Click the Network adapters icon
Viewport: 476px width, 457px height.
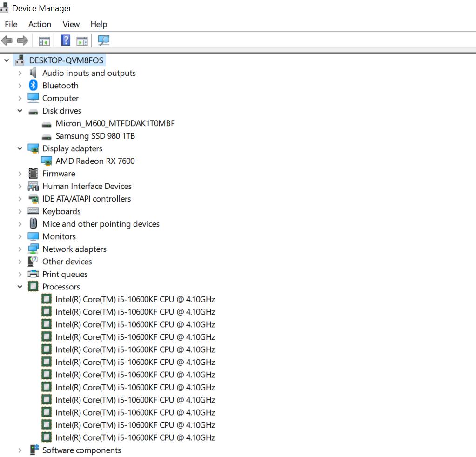[33, 249]
